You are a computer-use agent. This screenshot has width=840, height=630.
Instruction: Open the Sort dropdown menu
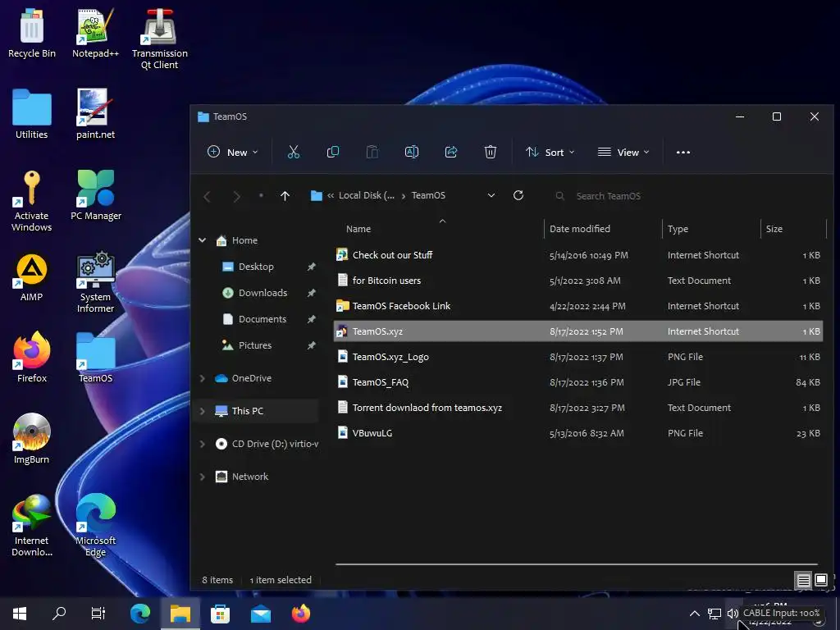tap(550, 152)
